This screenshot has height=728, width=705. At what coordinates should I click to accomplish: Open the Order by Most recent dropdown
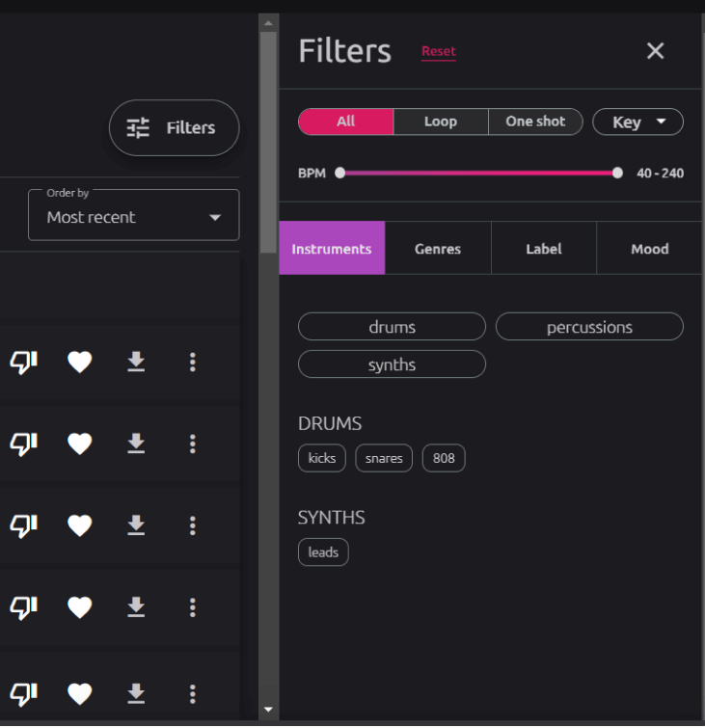134,215
